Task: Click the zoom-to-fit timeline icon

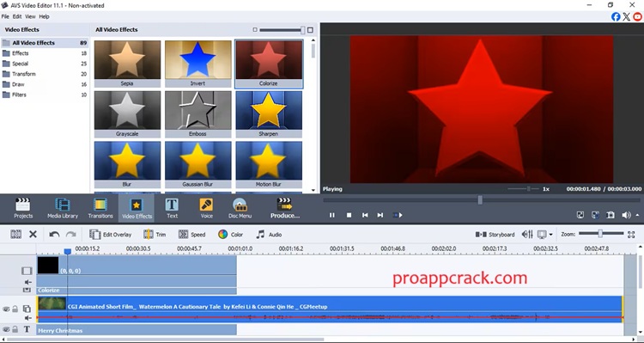Action: click(x=631, y=235)
